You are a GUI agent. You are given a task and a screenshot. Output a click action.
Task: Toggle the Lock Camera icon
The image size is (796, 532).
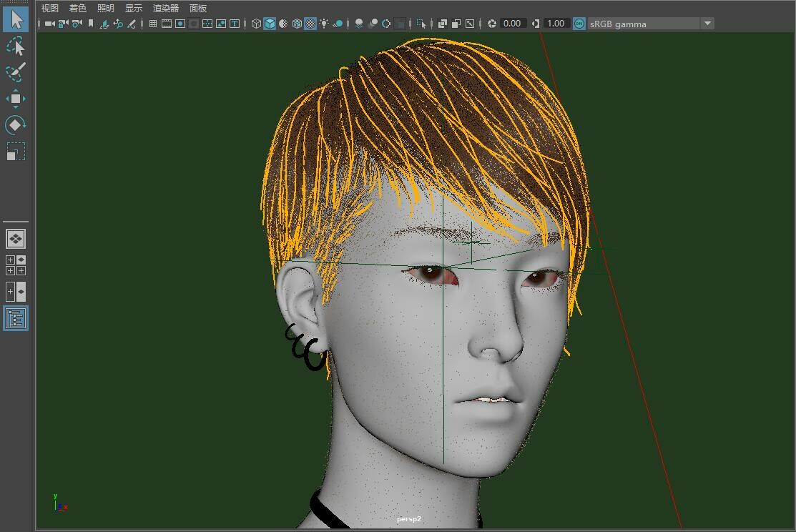click(x=64, y=24)
